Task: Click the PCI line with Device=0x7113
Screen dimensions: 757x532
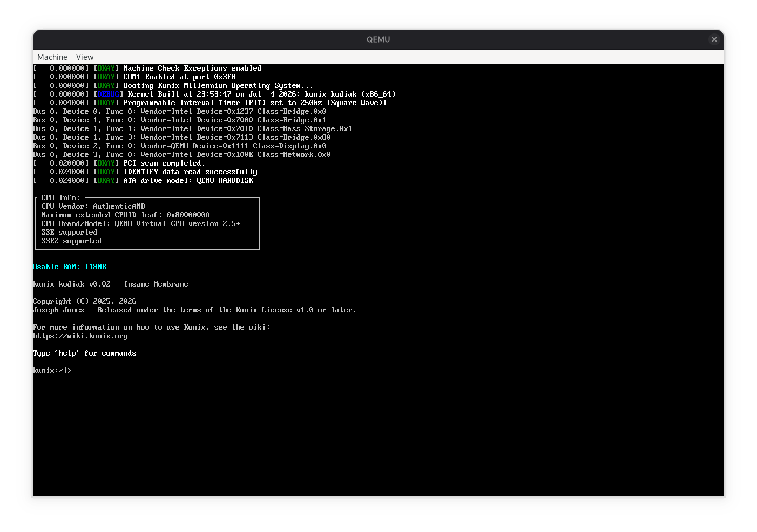Action: point(182,138)
